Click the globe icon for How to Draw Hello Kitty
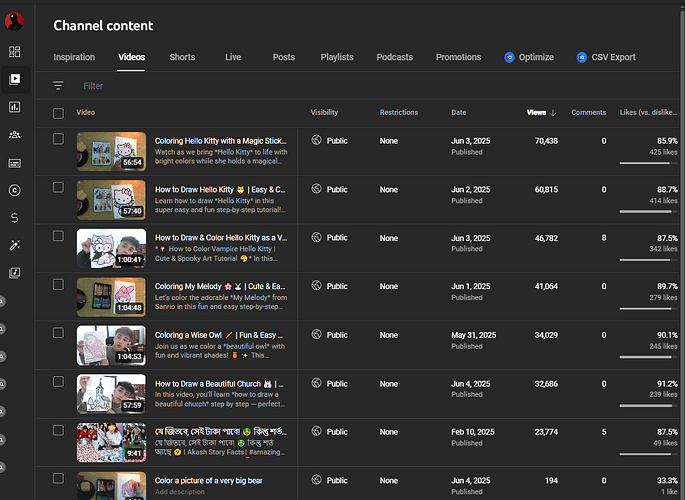685x500 pixels. pos(317,189)
